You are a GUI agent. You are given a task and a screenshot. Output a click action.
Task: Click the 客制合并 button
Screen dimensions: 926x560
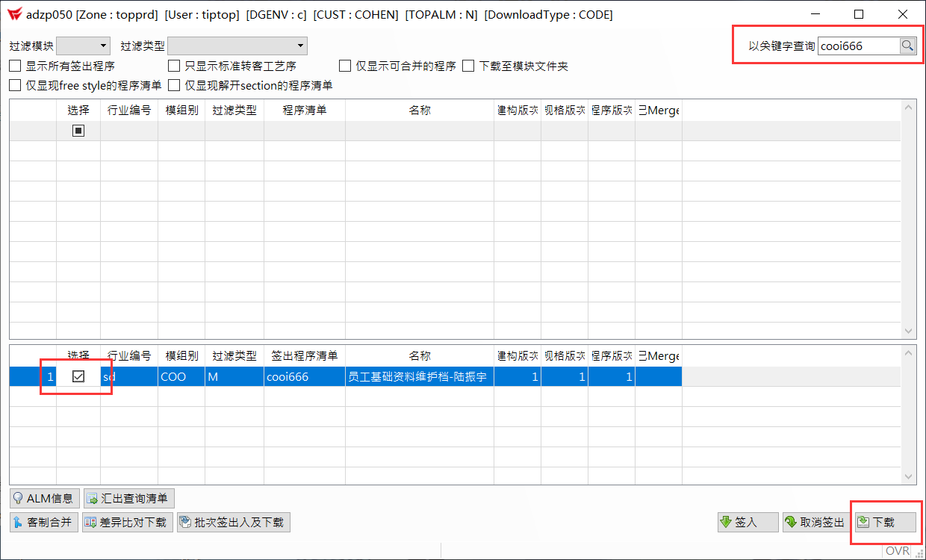tap(44, 522)
